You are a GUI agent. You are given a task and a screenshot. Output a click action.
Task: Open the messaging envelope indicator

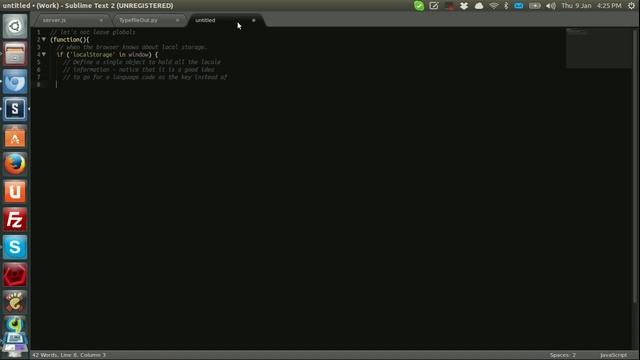click(x=519, y=6)
